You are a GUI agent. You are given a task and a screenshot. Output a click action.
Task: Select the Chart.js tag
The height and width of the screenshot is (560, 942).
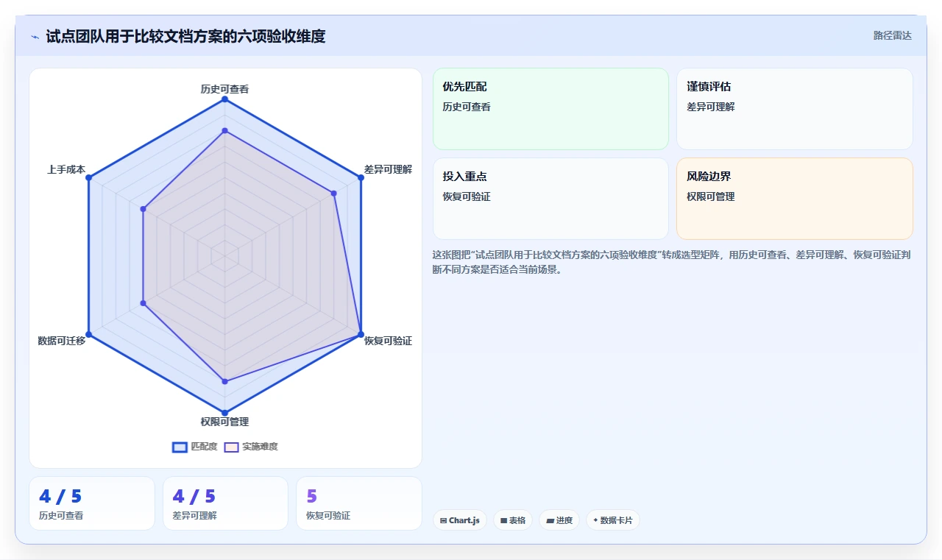click(460, 520)
